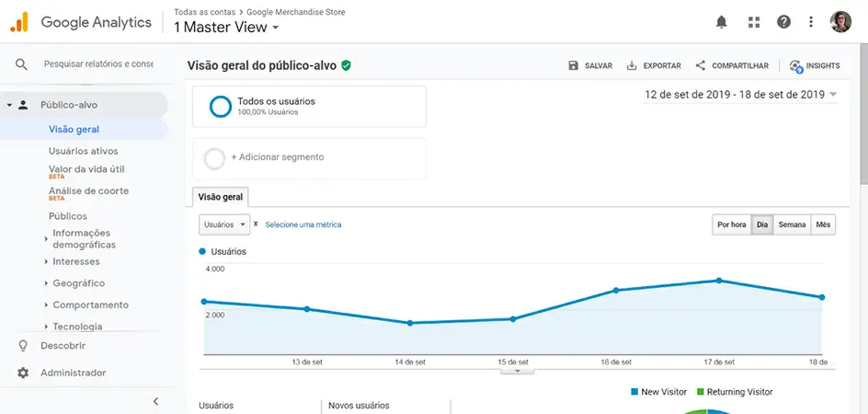Switch chart to Dia
Screen dimensions: 868x414
(x=762, y=225)
